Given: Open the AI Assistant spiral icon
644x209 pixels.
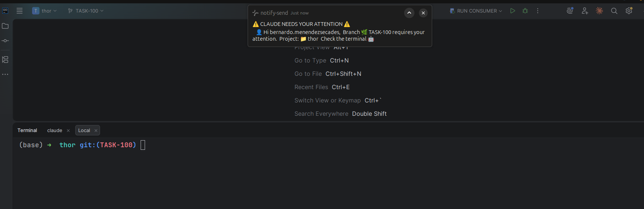Looking at the screenshot, I should pyautogui.click(x=570, y=11).
